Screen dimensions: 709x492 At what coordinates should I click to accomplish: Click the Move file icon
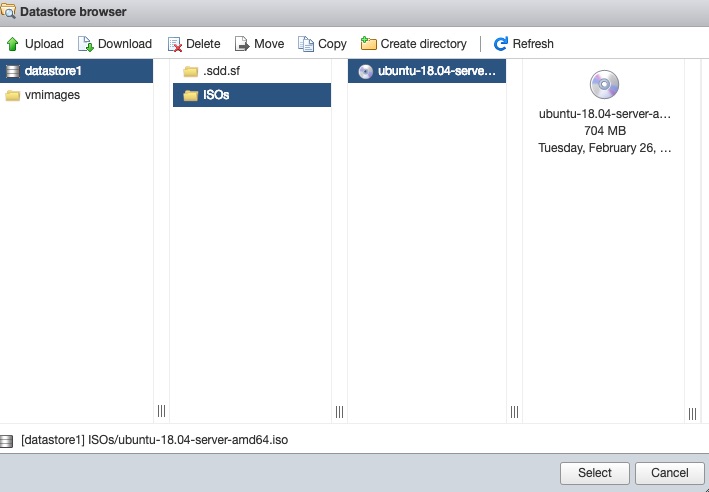point(242,44)
